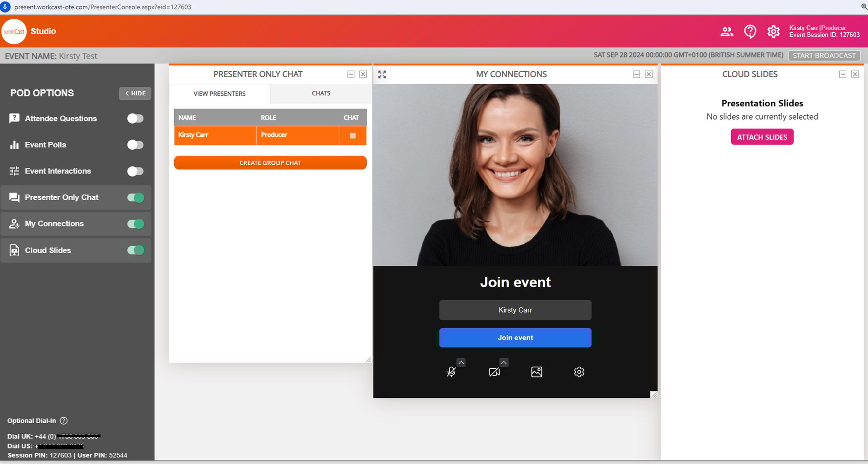Expand My Connections to fullscreen
This screenshot has height=464, width=868.
382,75
